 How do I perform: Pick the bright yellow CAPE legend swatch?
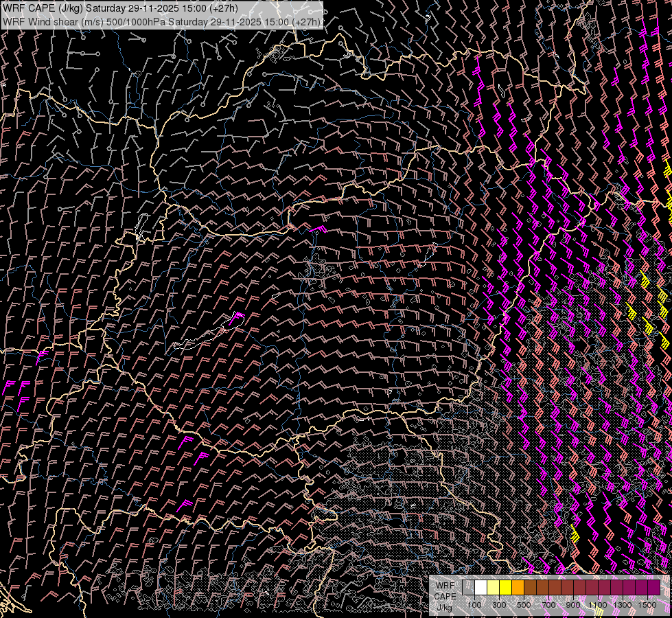click(505, 588)
